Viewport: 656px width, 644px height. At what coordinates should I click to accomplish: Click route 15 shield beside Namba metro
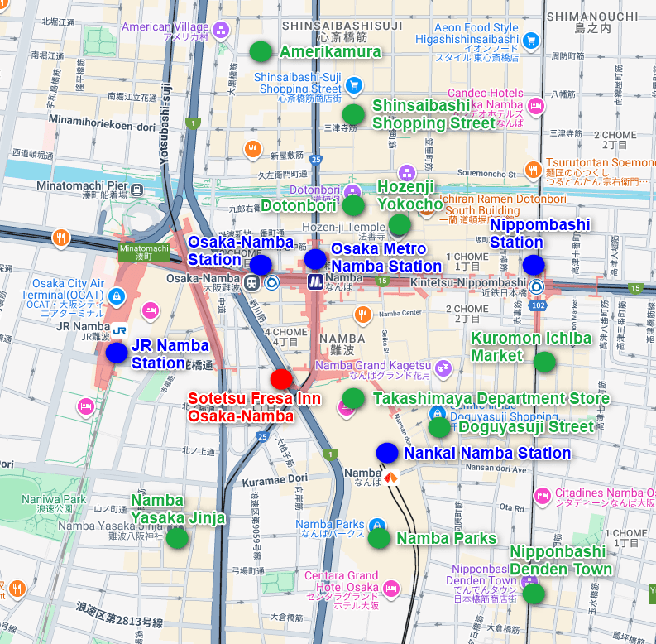382,281
